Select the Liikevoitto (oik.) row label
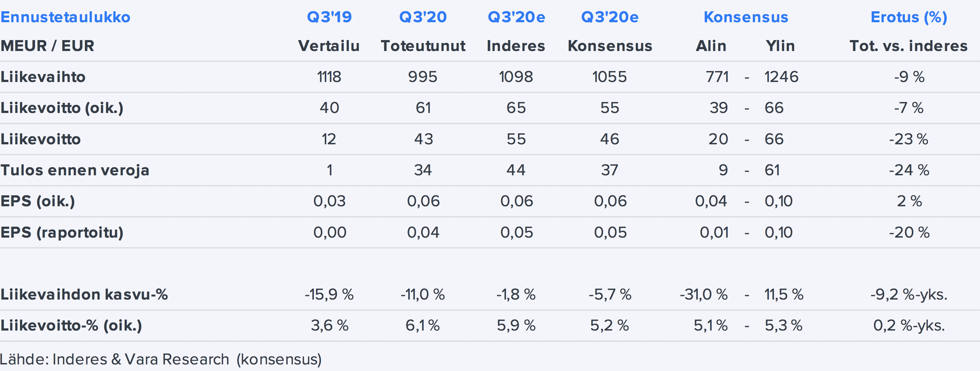The height and width of the screenshot is (371, 980). tap(62, 108)
